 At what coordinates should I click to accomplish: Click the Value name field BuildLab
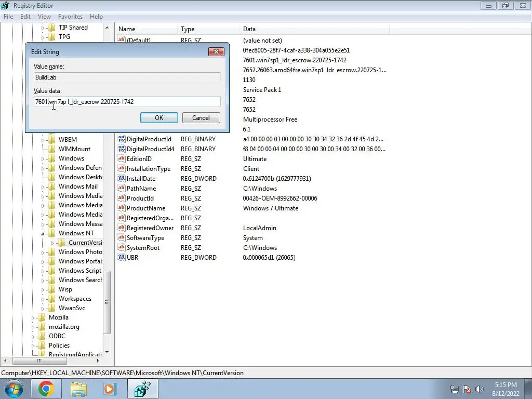point(127,77)
